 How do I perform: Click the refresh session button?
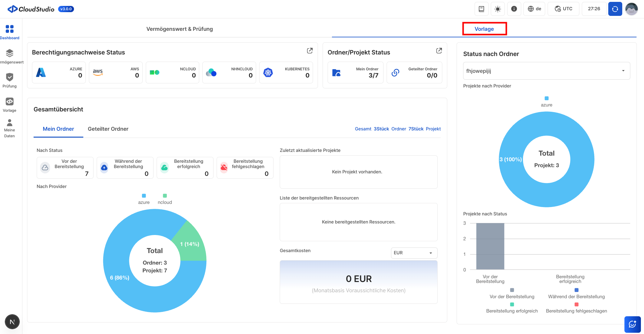tap(615, 9)
